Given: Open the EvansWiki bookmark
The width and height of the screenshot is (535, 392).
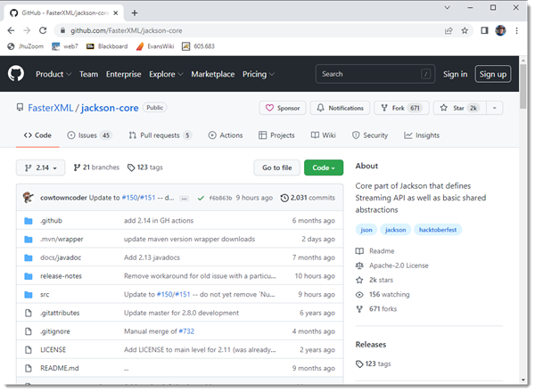Looking at the screenshot, I should pyautogui.click(x=155, y=46).
